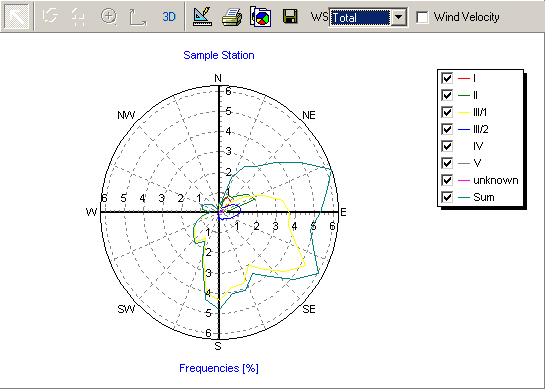Click the unknown legend label

click(x=496, y=180)
